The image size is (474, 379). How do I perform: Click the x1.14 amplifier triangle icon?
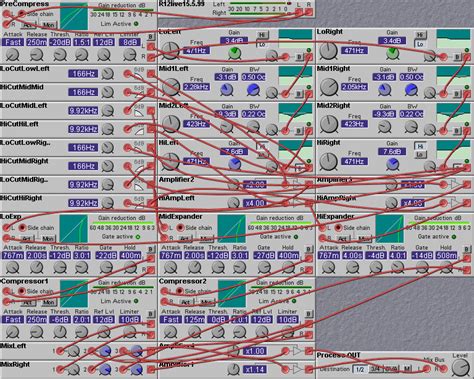pos(297,369)
